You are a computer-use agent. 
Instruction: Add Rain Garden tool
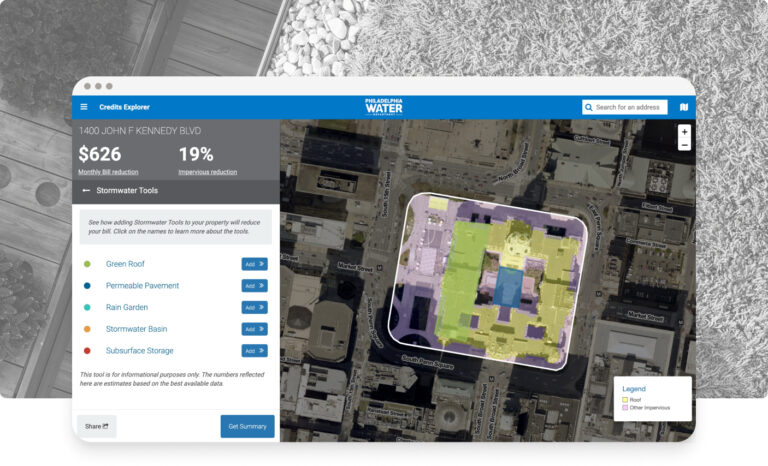tap(254, 307)
